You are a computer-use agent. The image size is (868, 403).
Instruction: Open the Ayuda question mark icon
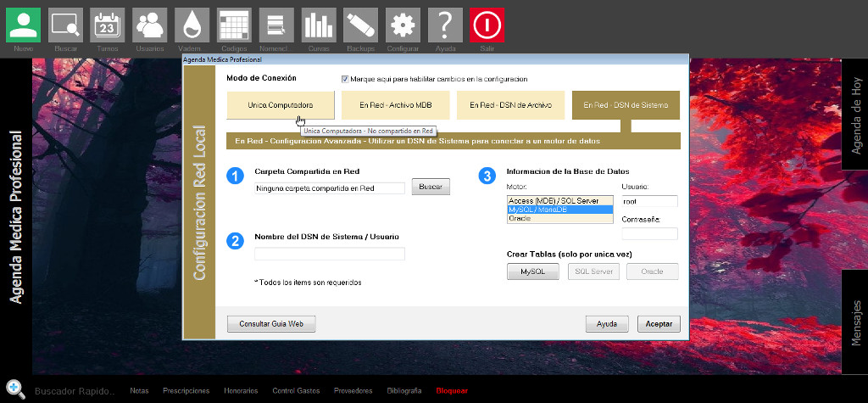[444, 25]
